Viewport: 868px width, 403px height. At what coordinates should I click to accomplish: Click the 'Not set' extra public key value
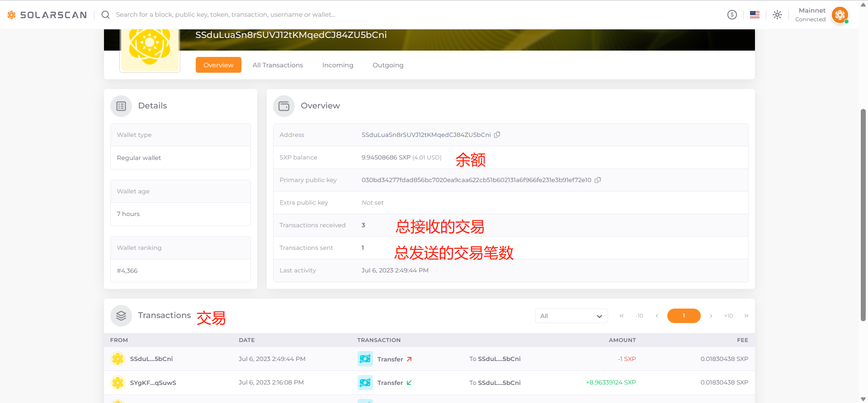372,202
